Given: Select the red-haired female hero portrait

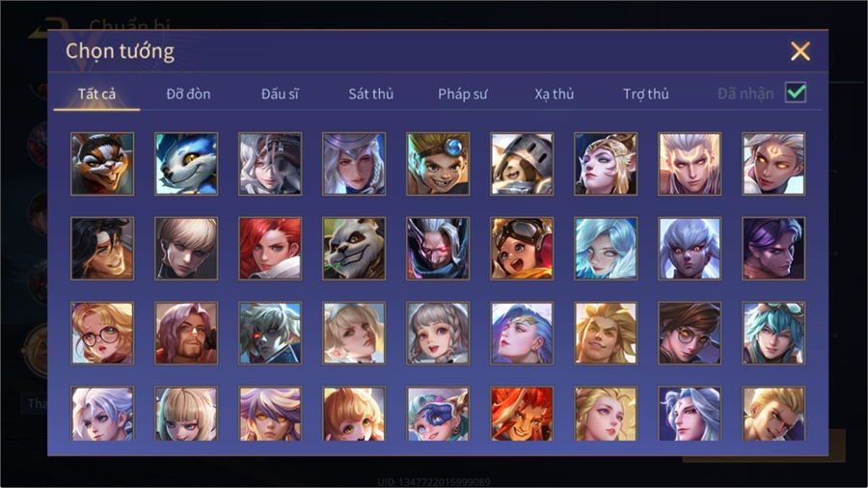Looking at the screenshot, I should 270,249.
